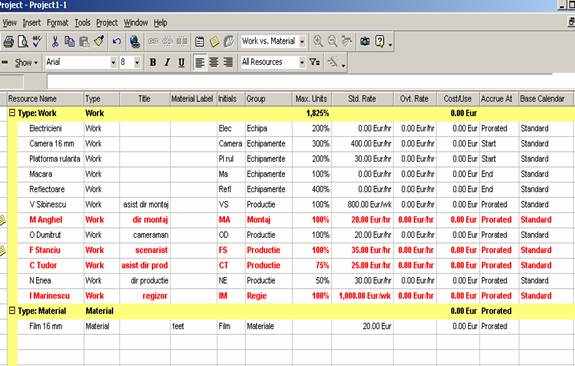Open the Help question mark icon

pyautogui.click(x=380, y=41)
